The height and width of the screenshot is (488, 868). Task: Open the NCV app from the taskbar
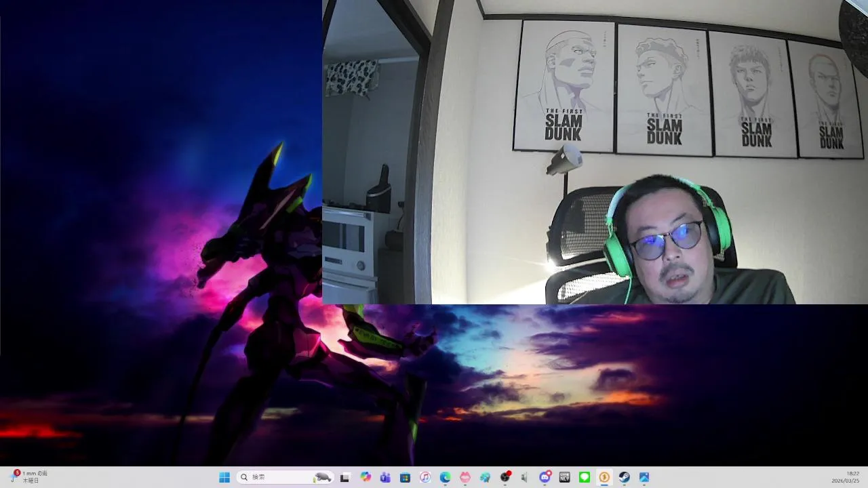564,477
